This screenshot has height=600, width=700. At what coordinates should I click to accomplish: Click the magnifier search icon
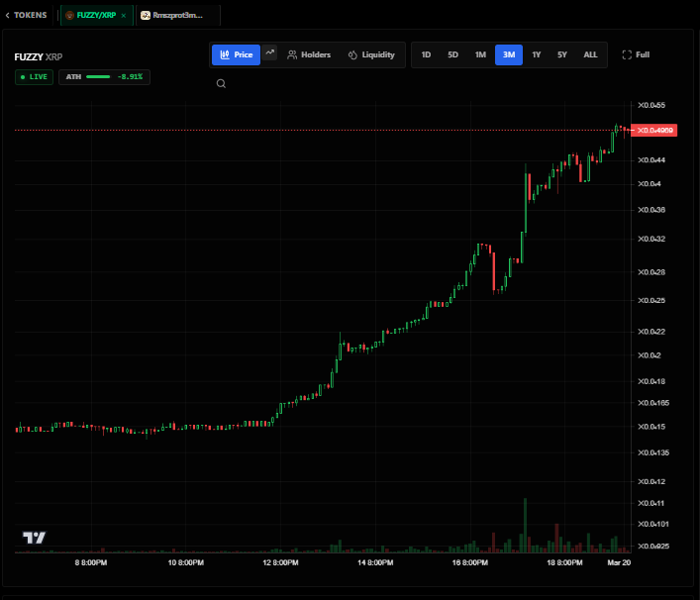221,83
